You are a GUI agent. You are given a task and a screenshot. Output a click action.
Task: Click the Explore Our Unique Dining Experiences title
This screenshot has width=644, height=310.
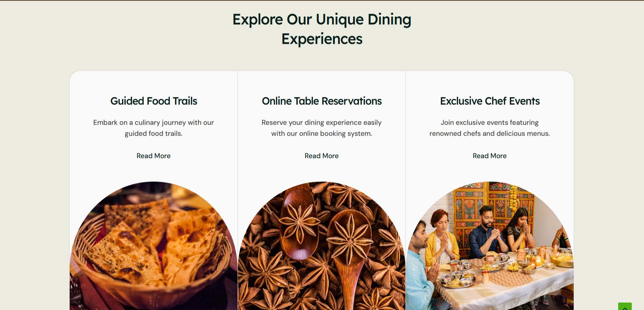pyautogui.click(x=322, y=29)
